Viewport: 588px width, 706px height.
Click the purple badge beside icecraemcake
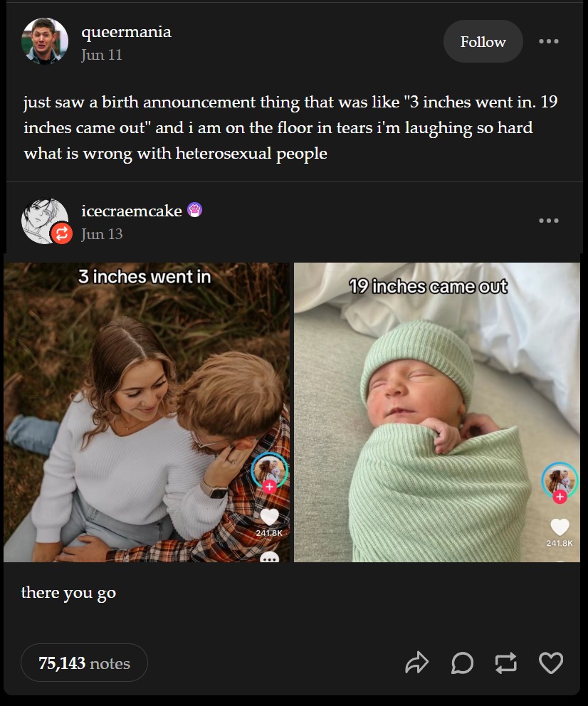click(x=194, y=210)
